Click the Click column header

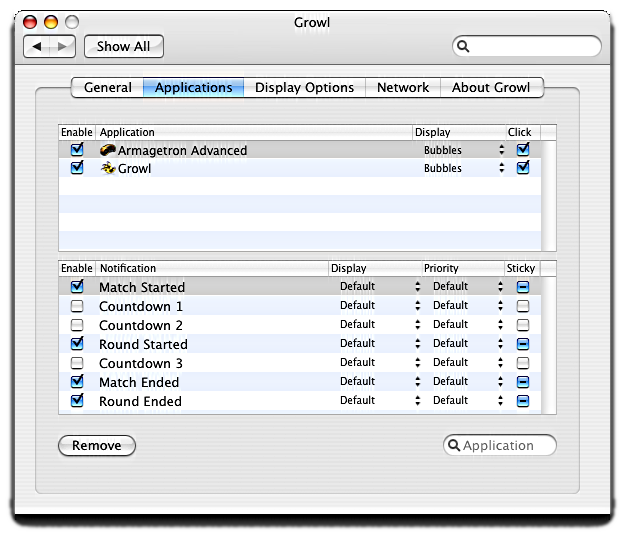[x=523, y=132]
